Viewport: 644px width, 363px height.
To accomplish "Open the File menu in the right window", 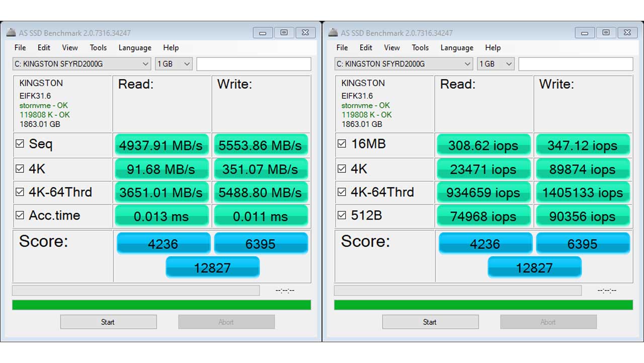I will (x=342, y=47).
